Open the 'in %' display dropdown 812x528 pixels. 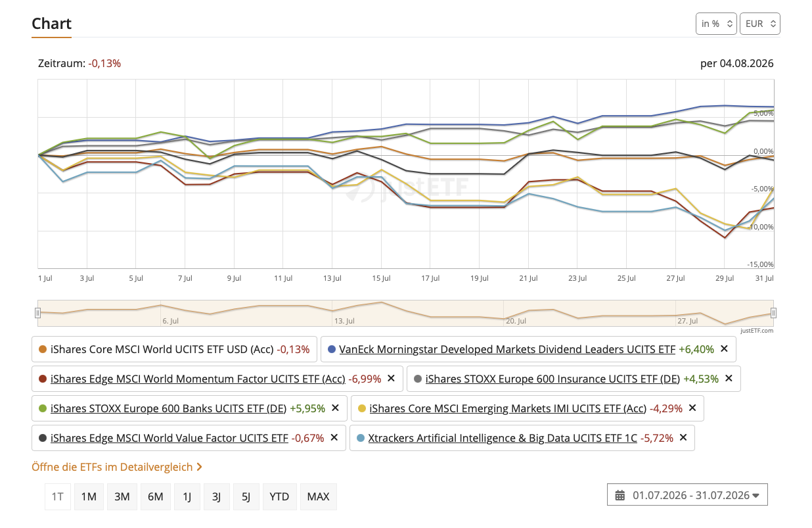(x=716, y=24)
